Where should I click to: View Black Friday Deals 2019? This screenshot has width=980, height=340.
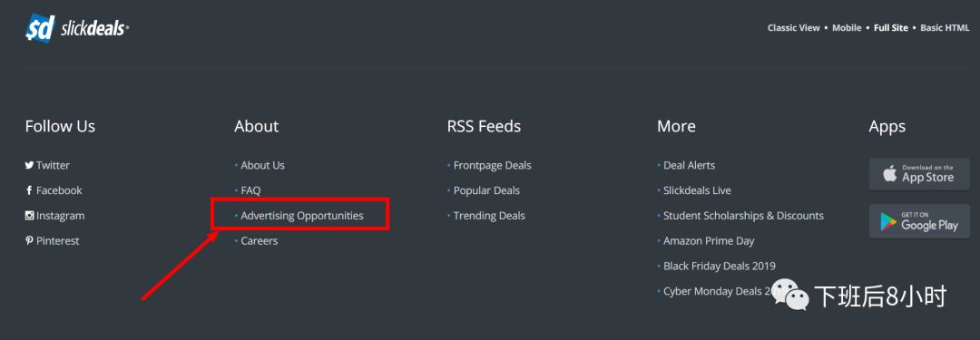720,266
